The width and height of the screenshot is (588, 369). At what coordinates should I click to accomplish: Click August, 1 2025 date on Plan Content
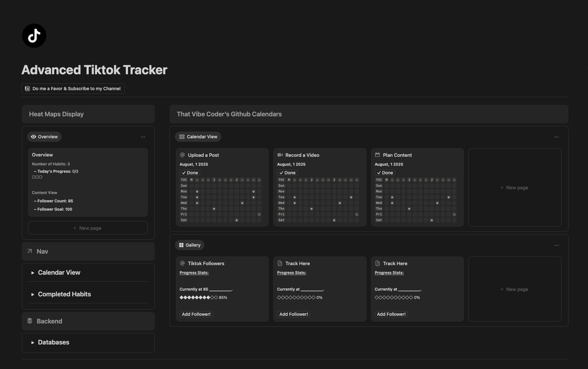pos(389,165)
